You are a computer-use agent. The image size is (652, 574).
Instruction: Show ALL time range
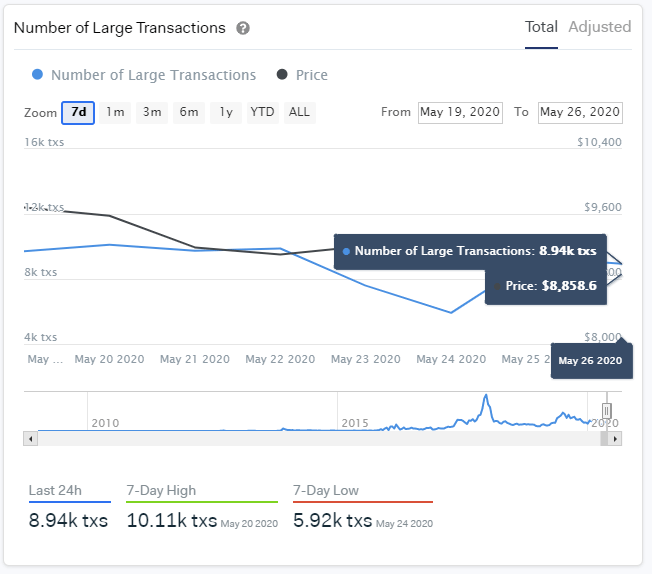coord(299,112)
